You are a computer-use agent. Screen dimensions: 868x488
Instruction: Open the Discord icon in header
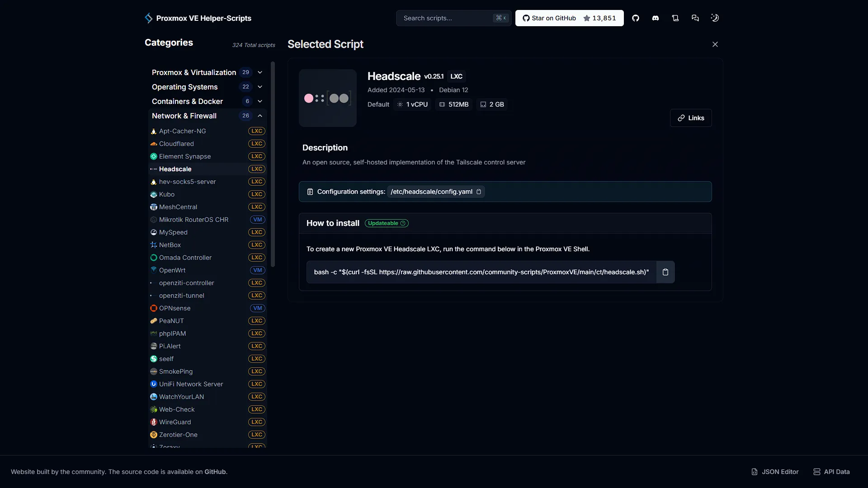656,18
